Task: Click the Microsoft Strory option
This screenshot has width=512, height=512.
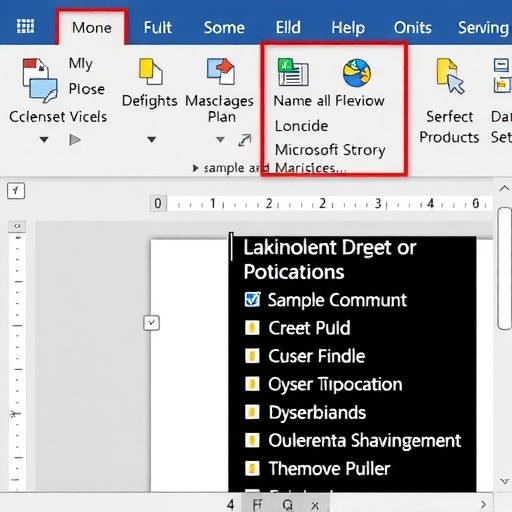Action: point(330,150)
